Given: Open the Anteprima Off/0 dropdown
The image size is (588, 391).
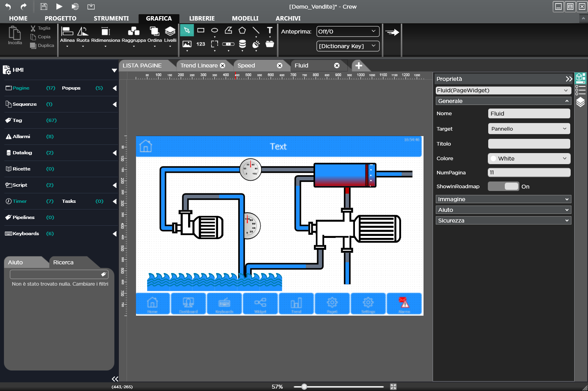Looking at the screenshot, I should click(x=348, y=32).
